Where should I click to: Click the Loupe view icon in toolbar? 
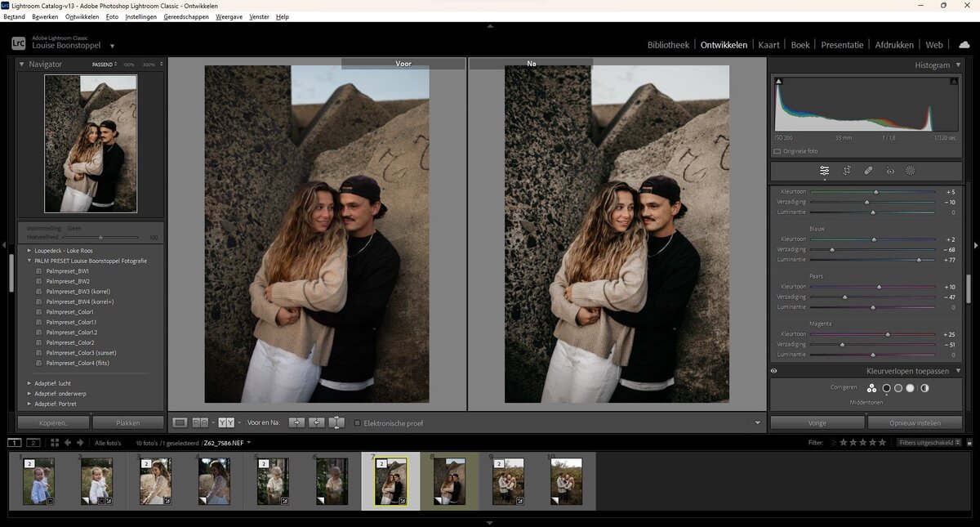coord(180,422)
